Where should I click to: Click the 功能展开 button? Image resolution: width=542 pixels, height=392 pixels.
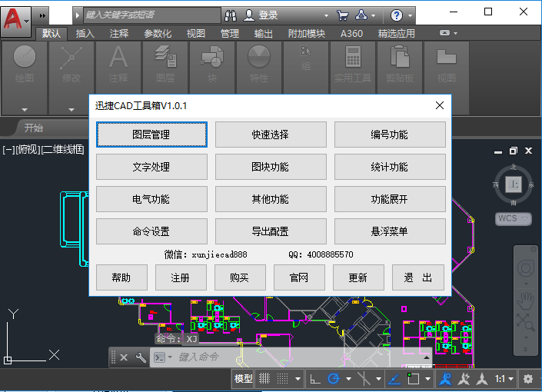pos(390,199)
